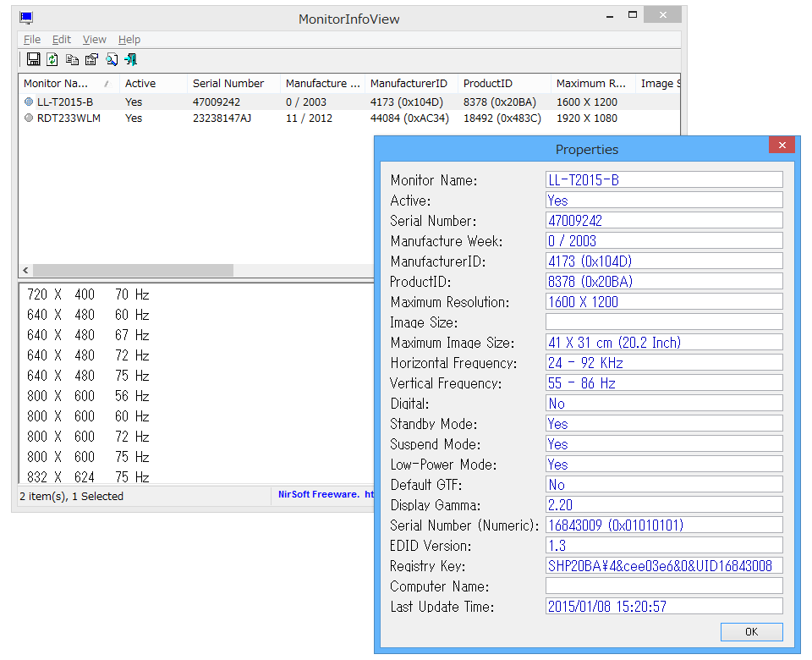Open the File menu
The width and height of the screenshot is (812, 660).
(x=31, y=39)
